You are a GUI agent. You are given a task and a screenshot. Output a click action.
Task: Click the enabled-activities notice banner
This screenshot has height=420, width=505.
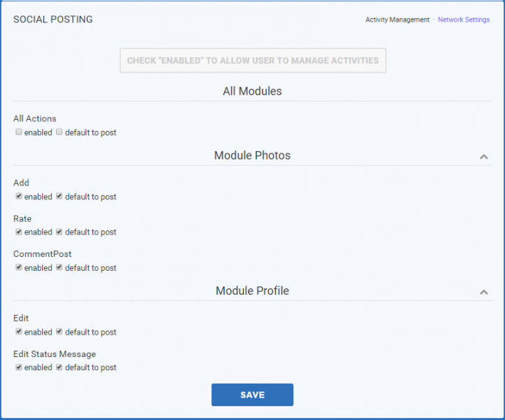(253, 60)
